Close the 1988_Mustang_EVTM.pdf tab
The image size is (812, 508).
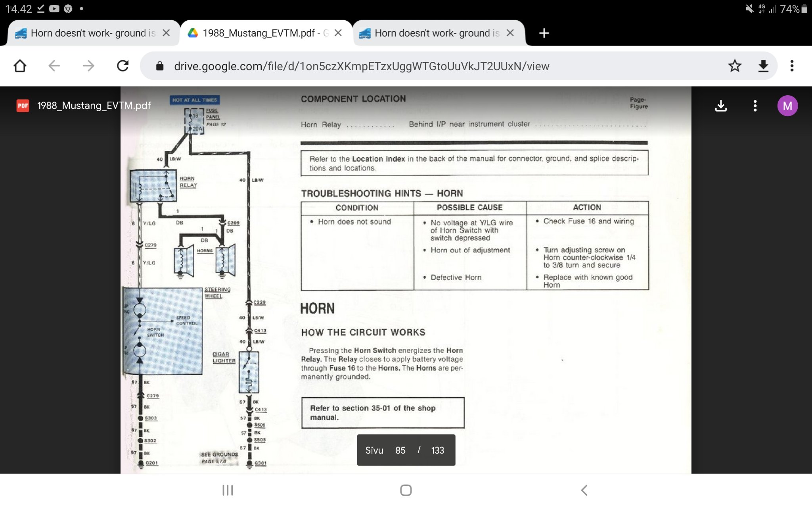click(x=338, y=33)
